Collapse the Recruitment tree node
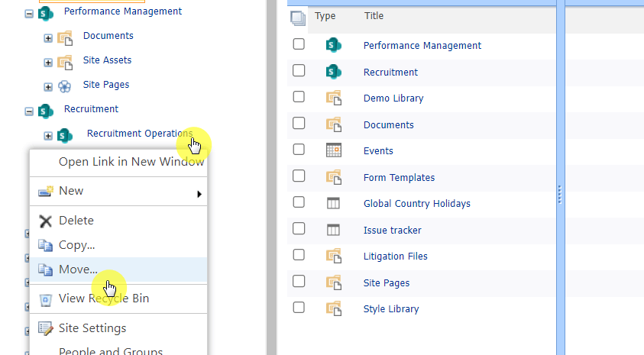The image size is (644, 355). 29,111
